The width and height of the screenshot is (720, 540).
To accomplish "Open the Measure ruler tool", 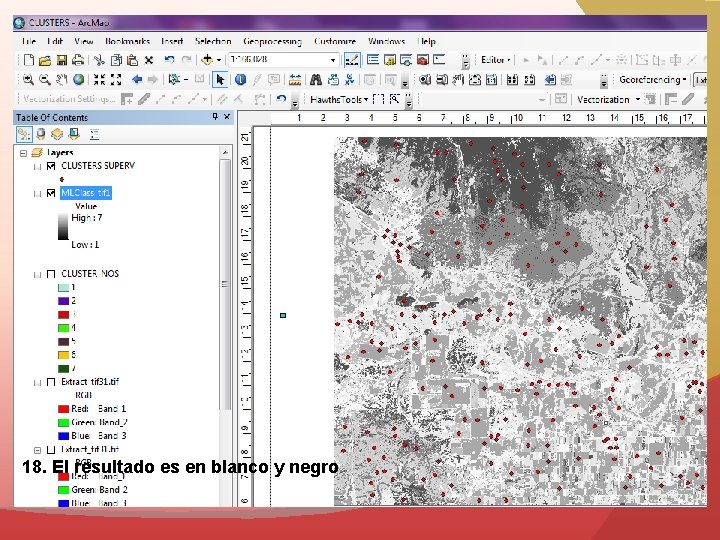I will pos(295,79).
